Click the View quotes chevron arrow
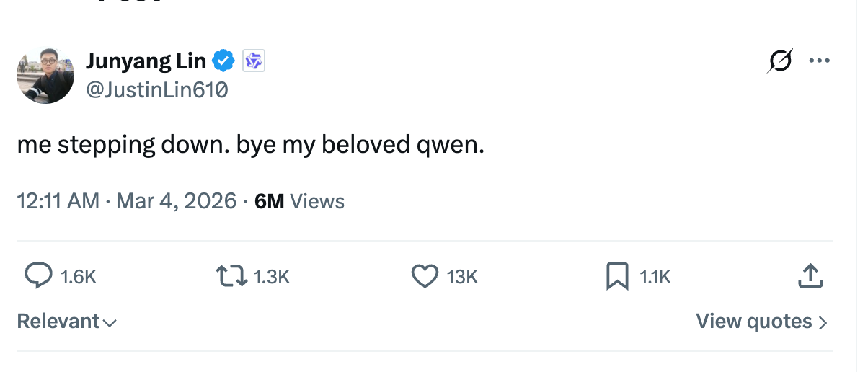This screenshot has width=868, height=372. tap(823, 322)
